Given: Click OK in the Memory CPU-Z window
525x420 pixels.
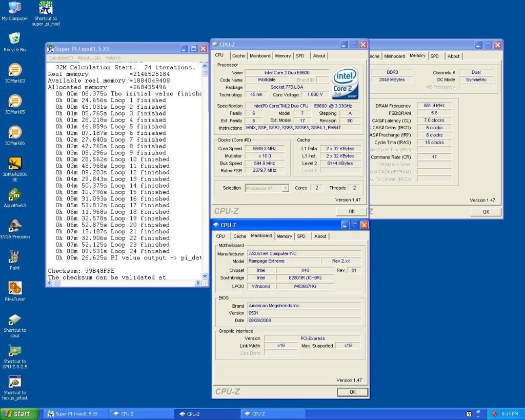Looking at the screenshot, I should click(486, 212).
